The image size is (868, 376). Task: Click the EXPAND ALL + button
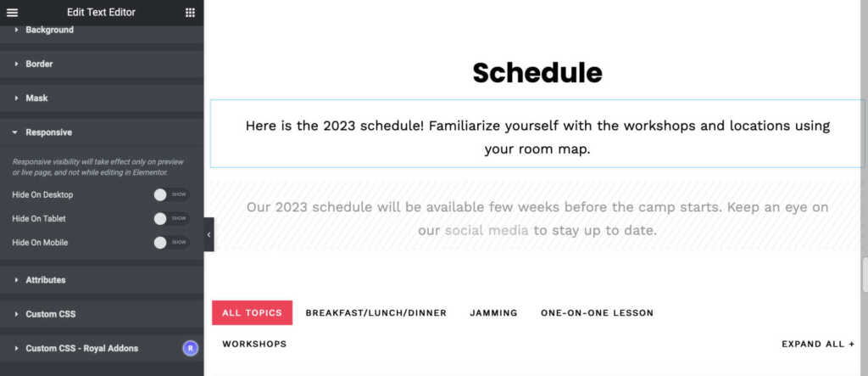[x=818, y=344]
